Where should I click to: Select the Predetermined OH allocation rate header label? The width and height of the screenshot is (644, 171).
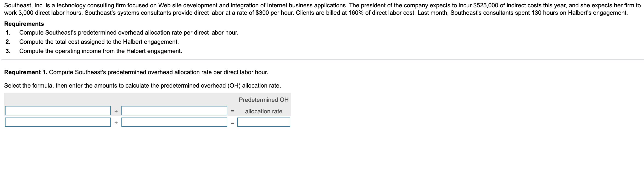264,105
